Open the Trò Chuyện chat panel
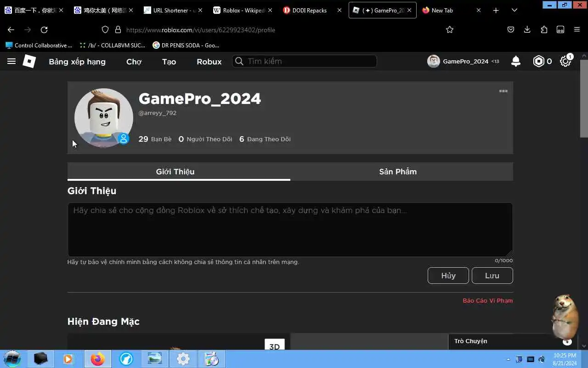 coord(470,341)
